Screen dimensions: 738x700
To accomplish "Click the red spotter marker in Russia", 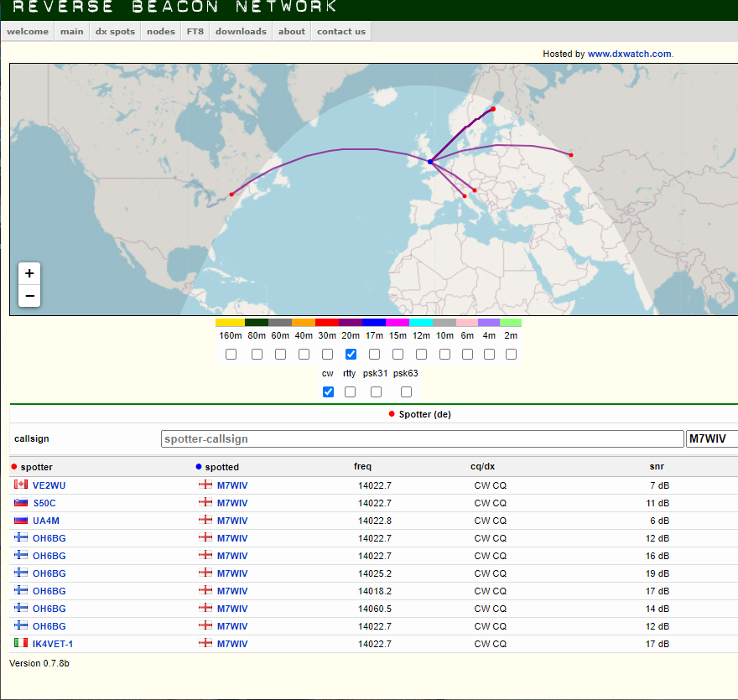I will 571,155.
